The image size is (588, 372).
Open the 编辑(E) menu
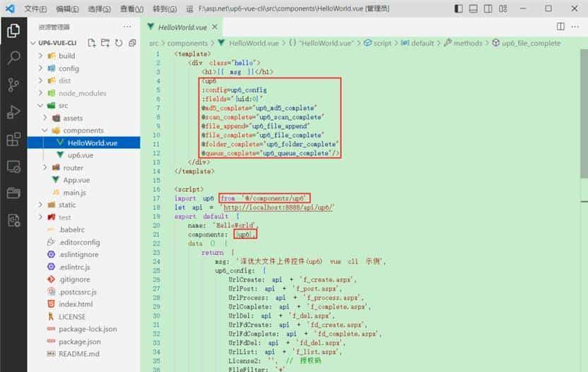pos(67,9)
